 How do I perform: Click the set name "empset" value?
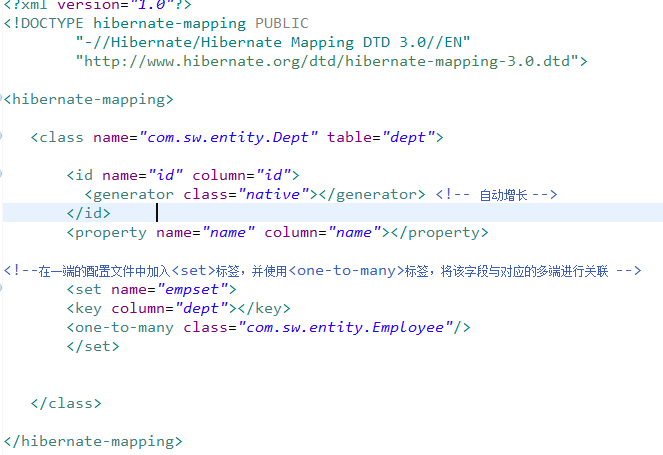[192, 290]
